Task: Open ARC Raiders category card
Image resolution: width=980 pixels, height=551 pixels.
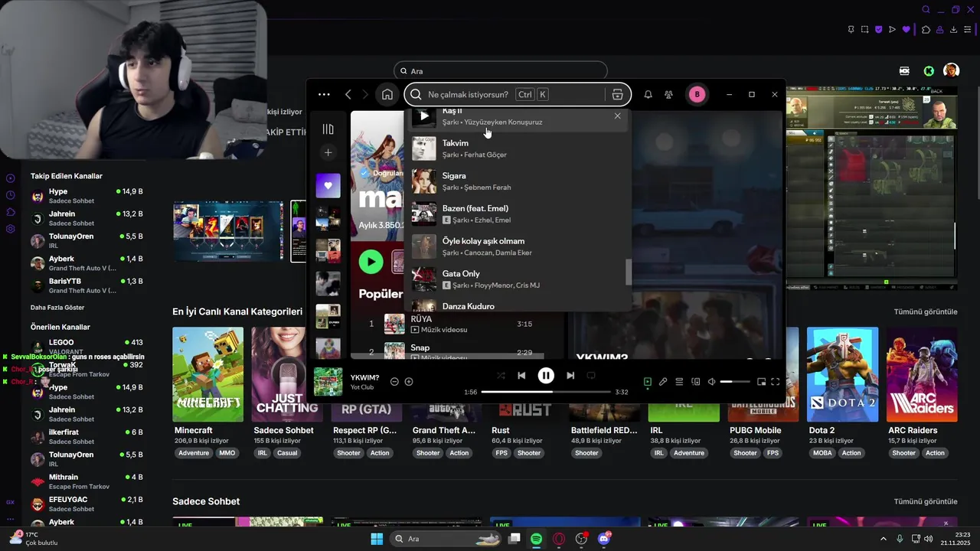Action: pyautogui.click(x=922, y=374)
